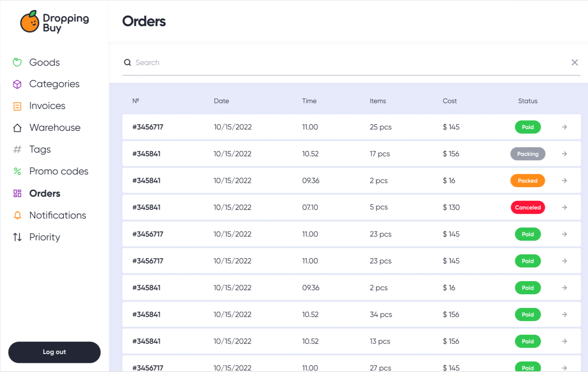This screenshot has width=588, height=372.
Task: Click the house Warehouse icon
Action: pyautogui.click(x=17, y=128)
